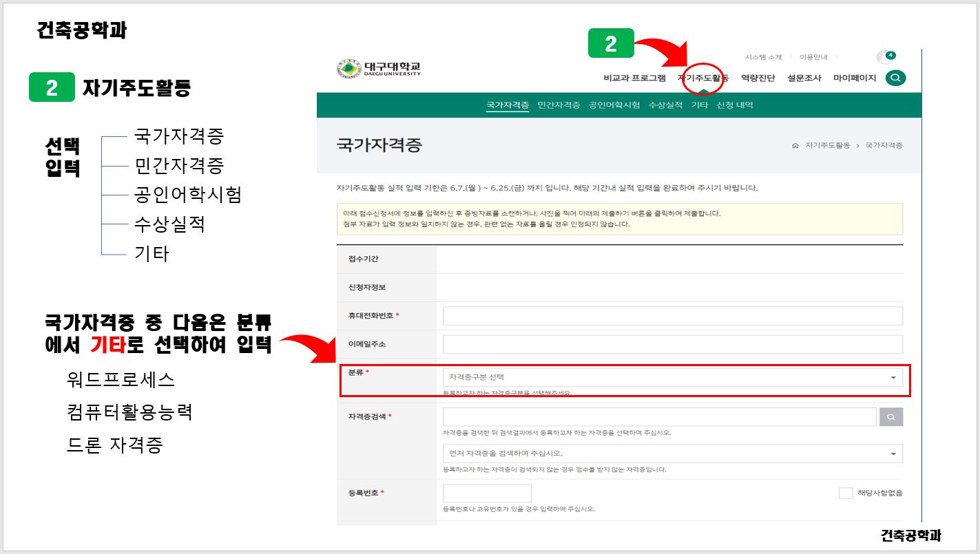Select the 수상실적 tab

tap(665, 105)
